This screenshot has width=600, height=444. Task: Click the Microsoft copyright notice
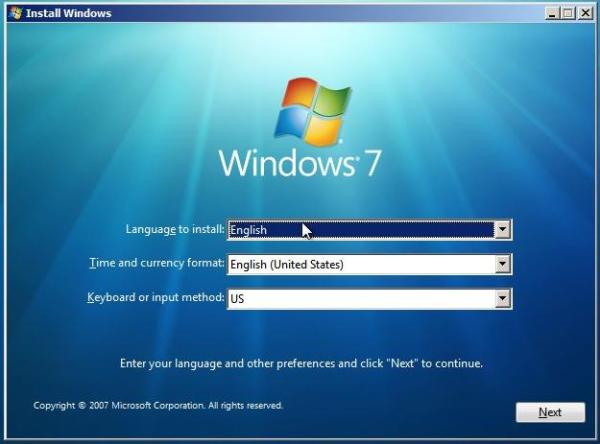pyautogui.click(x=158, y=405)
